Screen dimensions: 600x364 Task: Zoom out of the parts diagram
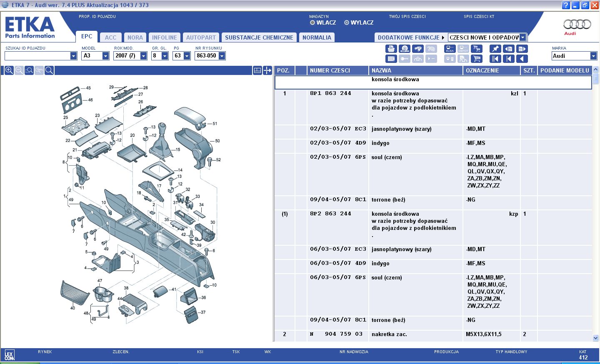(x=19, y=70)
